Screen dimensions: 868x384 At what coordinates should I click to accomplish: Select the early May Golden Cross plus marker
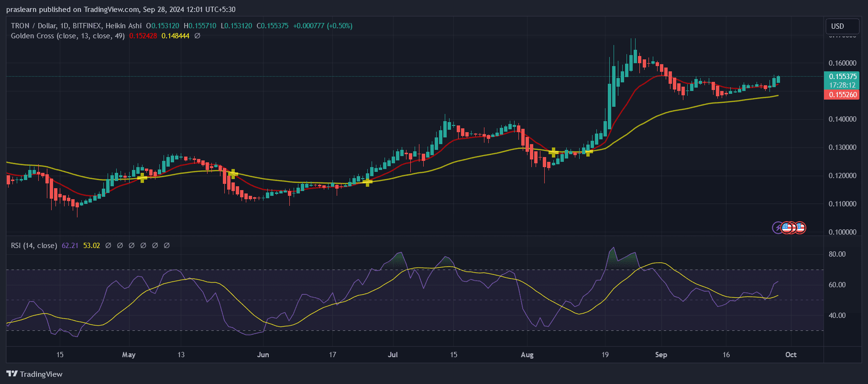point(142,178)
